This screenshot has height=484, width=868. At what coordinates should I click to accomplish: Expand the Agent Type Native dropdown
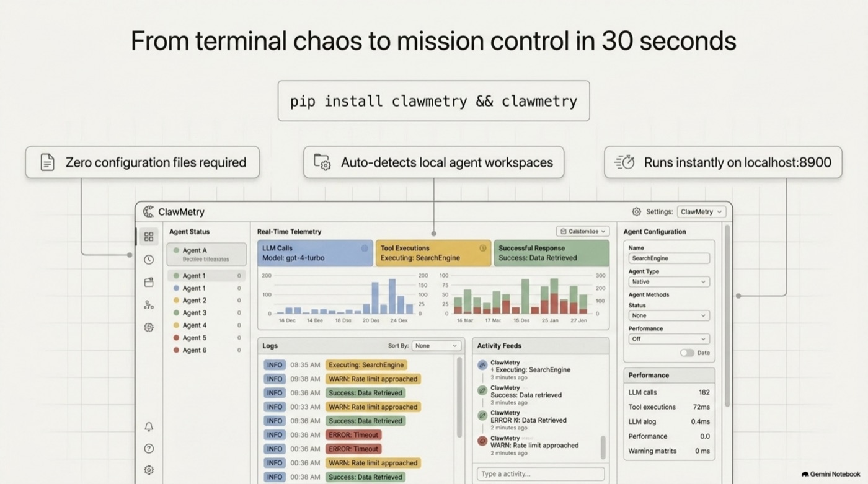[669, 281]
